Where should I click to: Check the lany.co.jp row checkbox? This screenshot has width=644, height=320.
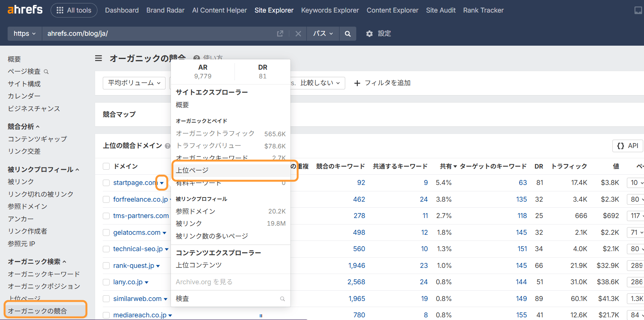pos(106,282)
